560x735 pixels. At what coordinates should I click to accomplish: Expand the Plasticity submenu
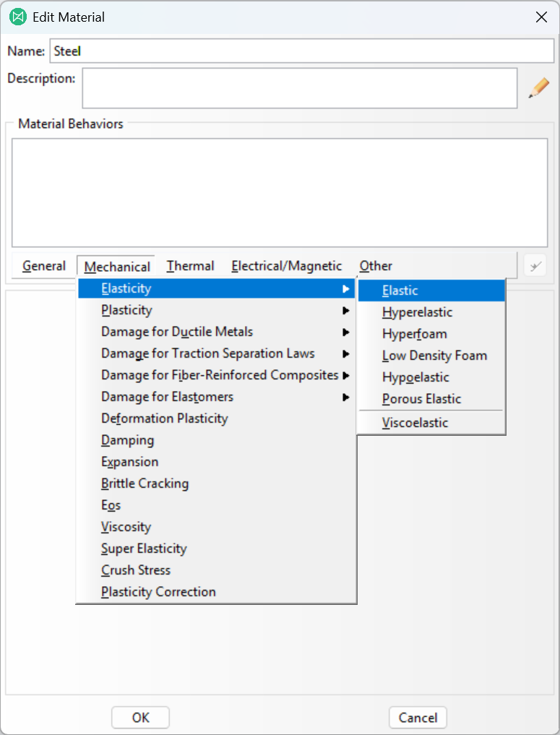tap(217, 310)
